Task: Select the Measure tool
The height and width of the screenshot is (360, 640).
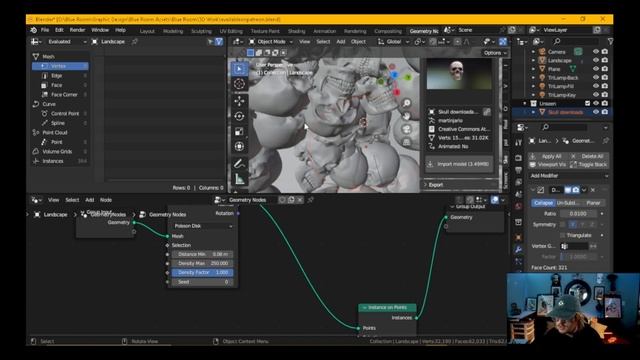Action: pos(239,179)
